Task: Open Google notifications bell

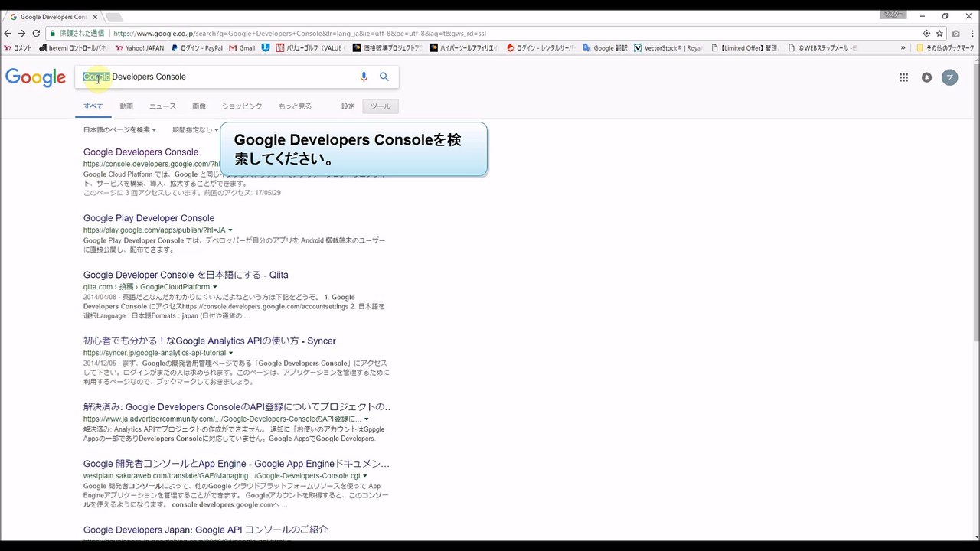Action: pos(926,77)
